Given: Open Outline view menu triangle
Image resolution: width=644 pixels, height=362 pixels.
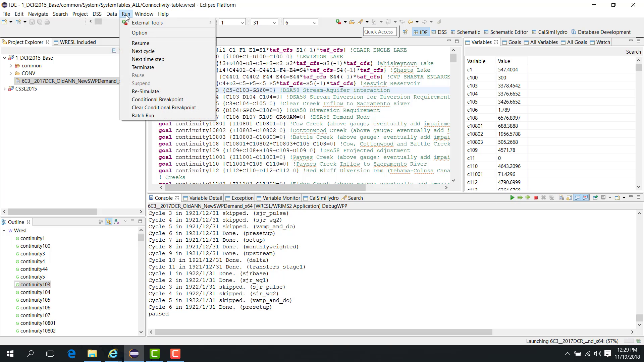Looking at the screenshot, I should (125, 221).
